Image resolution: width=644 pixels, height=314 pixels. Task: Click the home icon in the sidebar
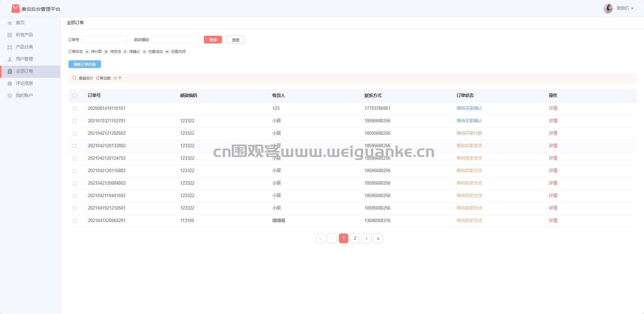[10, 23]
